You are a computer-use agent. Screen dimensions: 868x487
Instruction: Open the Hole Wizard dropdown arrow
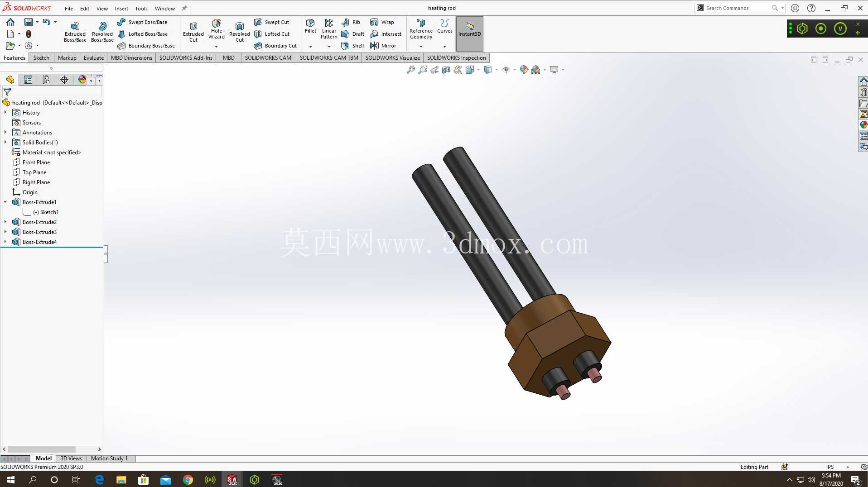click(x=217, y=47)
